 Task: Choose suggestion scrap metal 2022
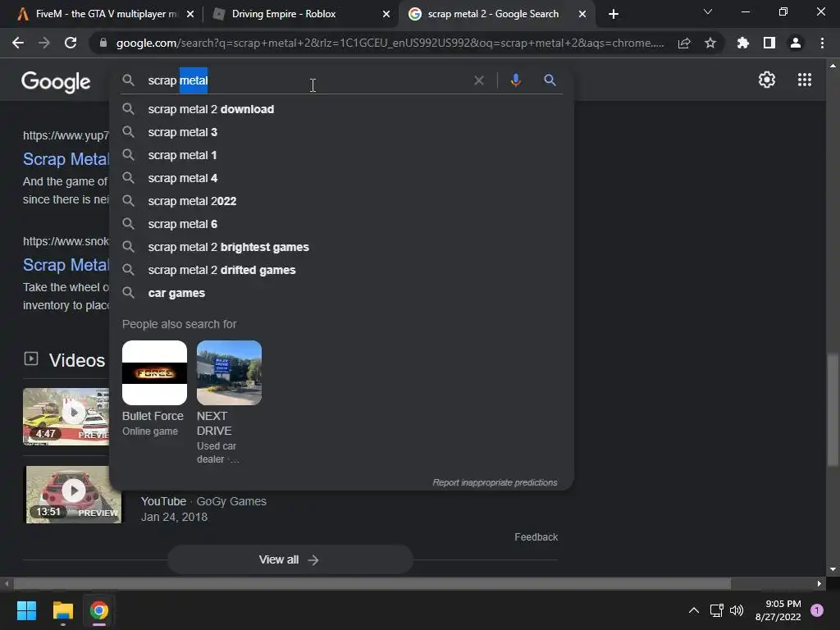click(342, 202)
